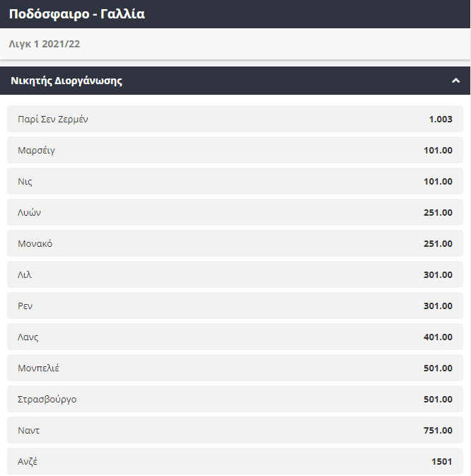Screen dimensions: 471x476
Task: Pick Ανζέ at odds 1501
Action: click(x=235, y=461)
